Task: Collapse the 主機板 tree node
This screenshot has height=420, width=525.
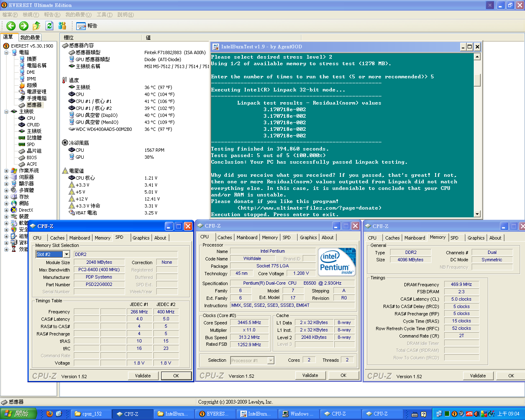Action: [x=6, y=112]
